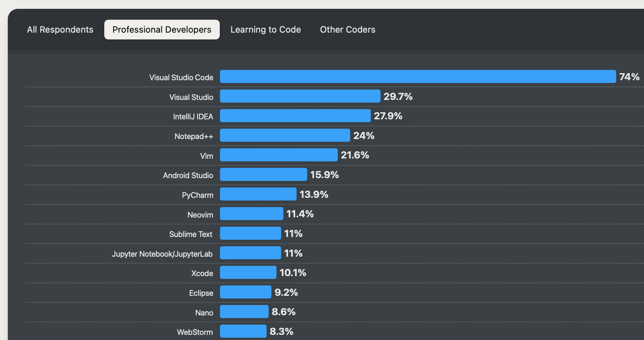Click the 'Xcode' label
Viewport: 644px width, 340px height.
tap(202, 273)
